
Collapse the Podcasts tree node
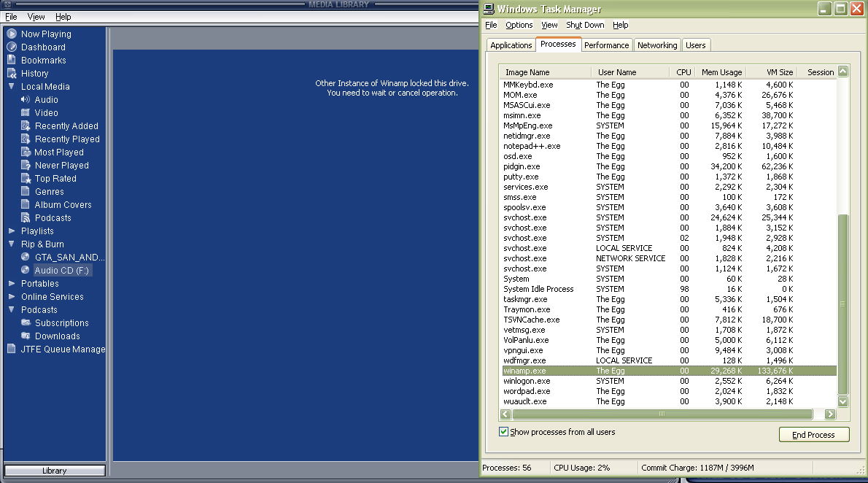click(12, 309)
